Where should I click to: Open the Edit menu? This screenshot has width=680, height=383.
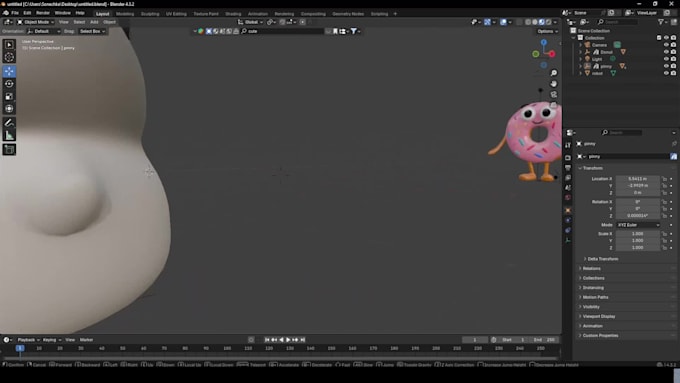point(27,13)
